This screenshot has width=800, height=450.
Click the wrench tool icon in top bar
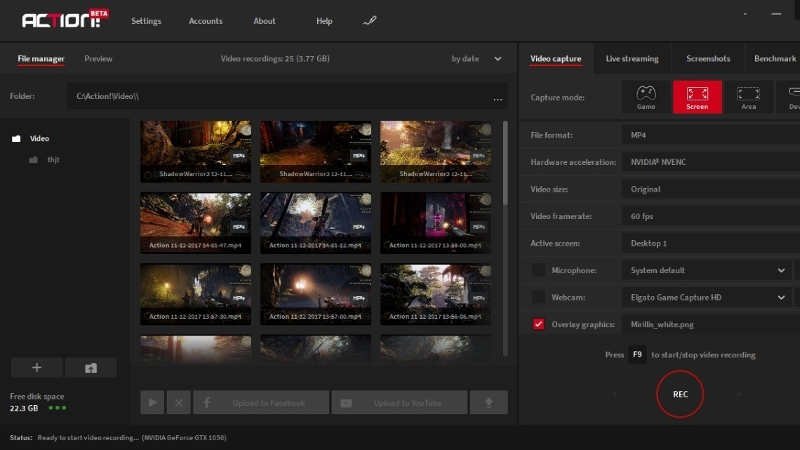pos(370,20)
